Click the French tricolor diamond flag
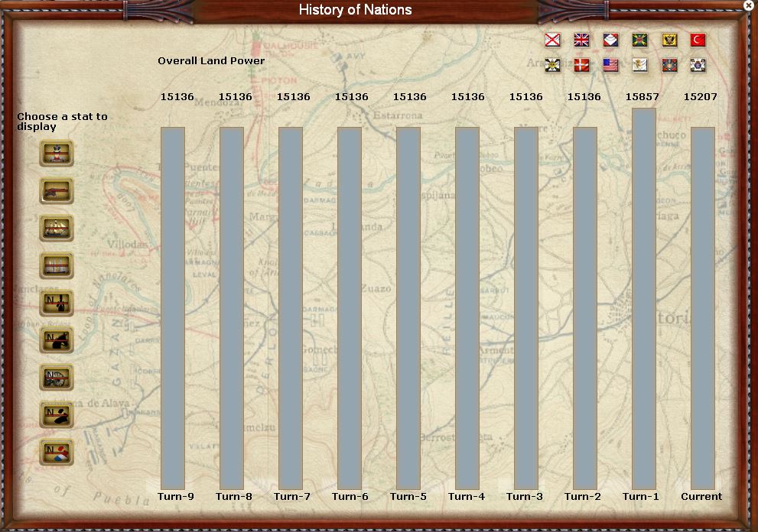758x532 pixels. pyautogui.click(x=610, y=40)
